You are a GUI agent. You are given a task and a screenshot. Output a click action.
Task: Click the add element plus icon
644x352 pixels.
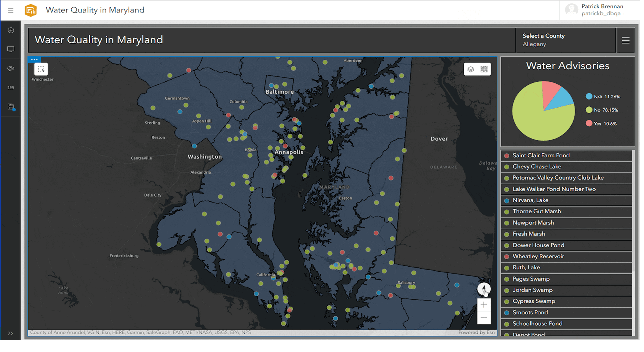point(11,30)
